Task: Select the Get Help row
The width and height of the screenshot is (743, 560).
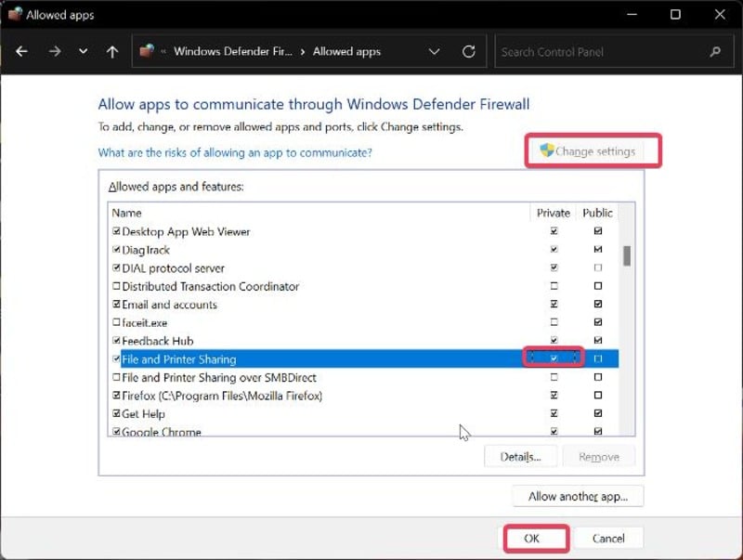Action: coord(364,413)
